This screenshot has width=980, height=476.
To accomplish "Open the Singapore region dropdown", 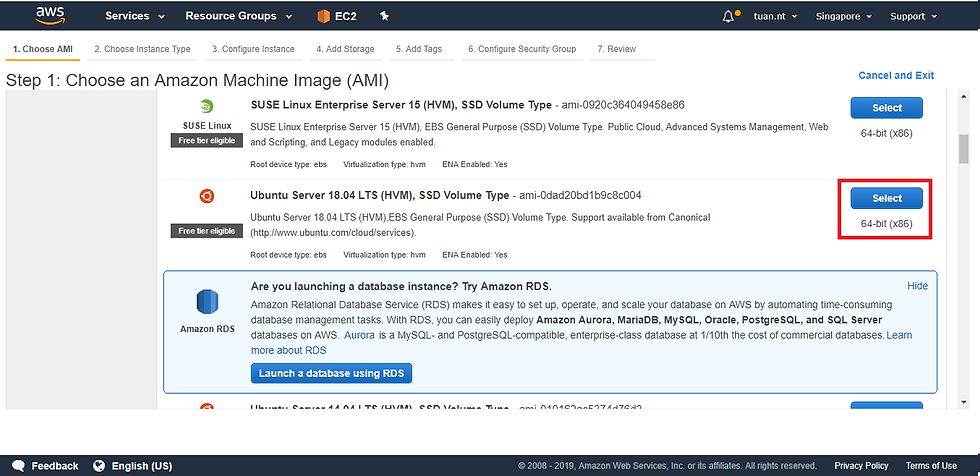I will click(x=844, y=16).
